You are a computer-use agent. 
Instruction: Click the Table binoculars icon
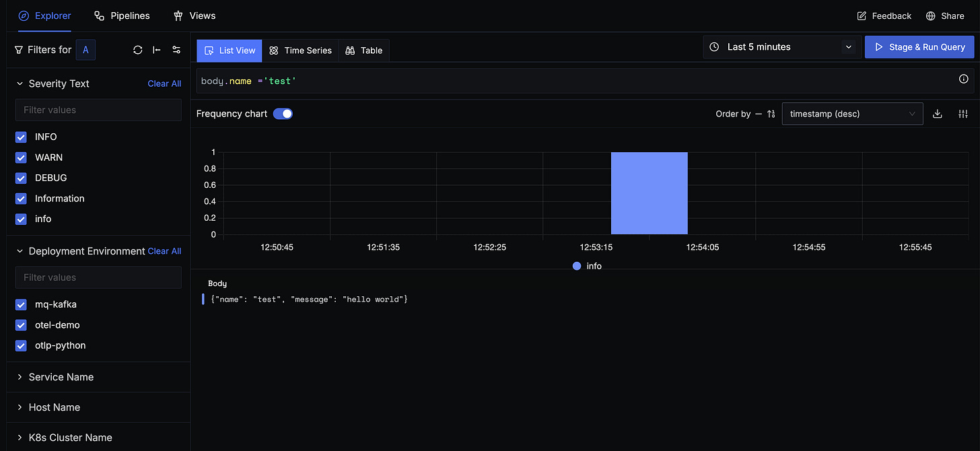(350, 50)
